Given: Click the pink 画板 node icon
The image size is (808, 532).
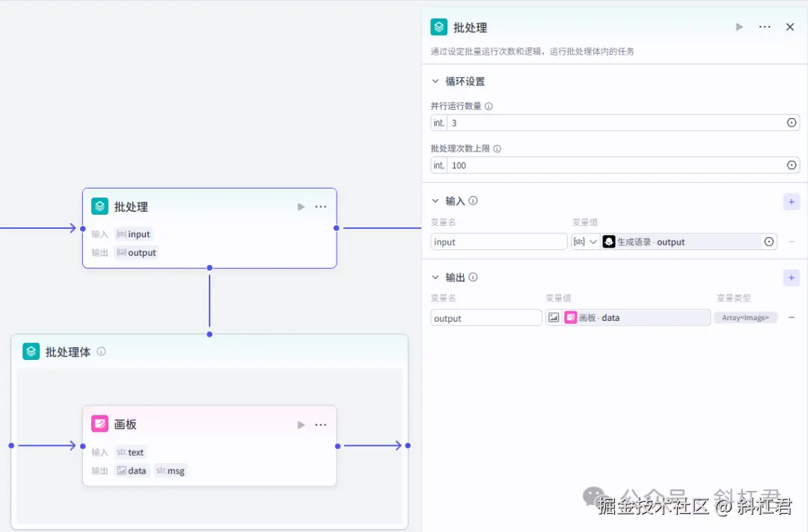Looking at the screenshot, I should pyautogui.click(x=100, y=424).
